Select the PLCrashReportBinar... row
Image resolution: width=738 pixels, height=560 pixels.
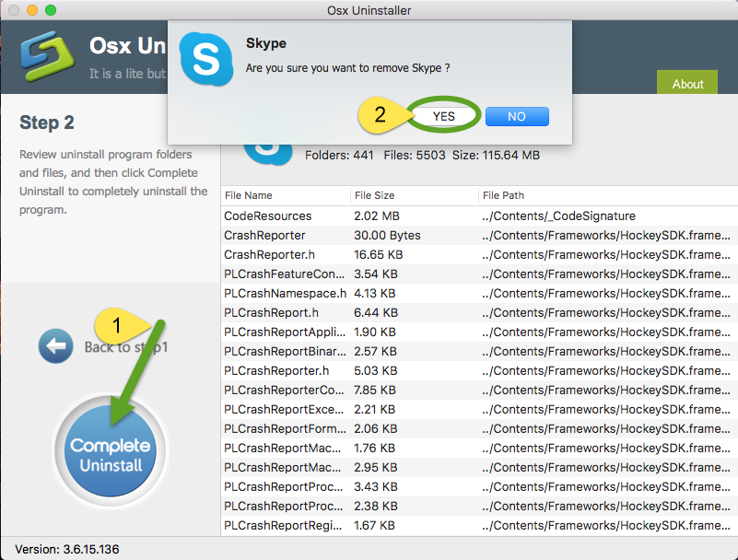[x=479, y=351]
